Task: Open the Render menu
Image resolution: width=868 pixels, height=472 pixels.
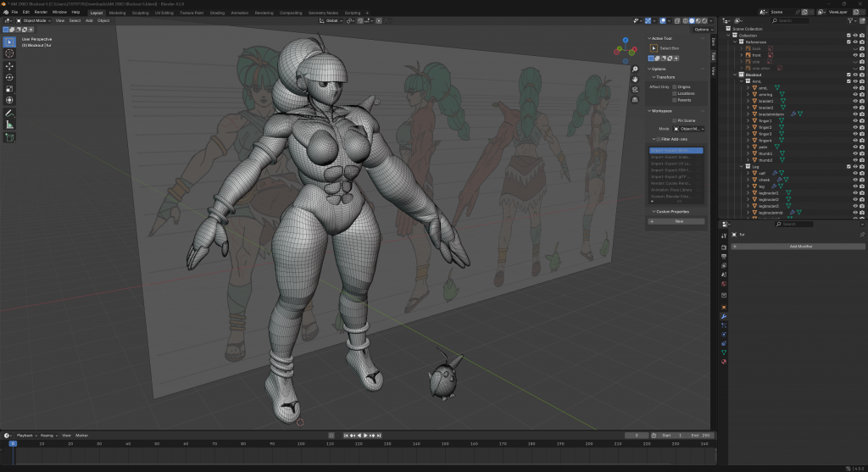Action: coord(41,13)
